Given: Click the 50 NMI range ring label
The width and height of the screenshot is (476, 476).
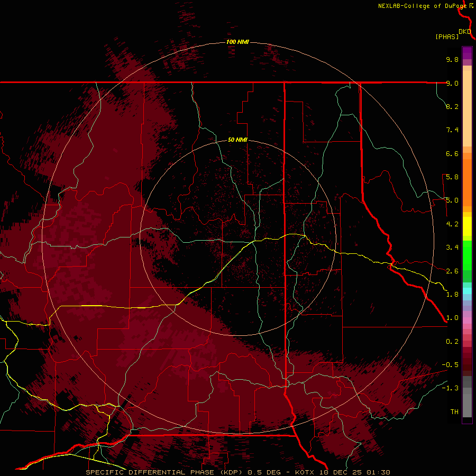Looking at the screenshot, I should pos(237,140).
